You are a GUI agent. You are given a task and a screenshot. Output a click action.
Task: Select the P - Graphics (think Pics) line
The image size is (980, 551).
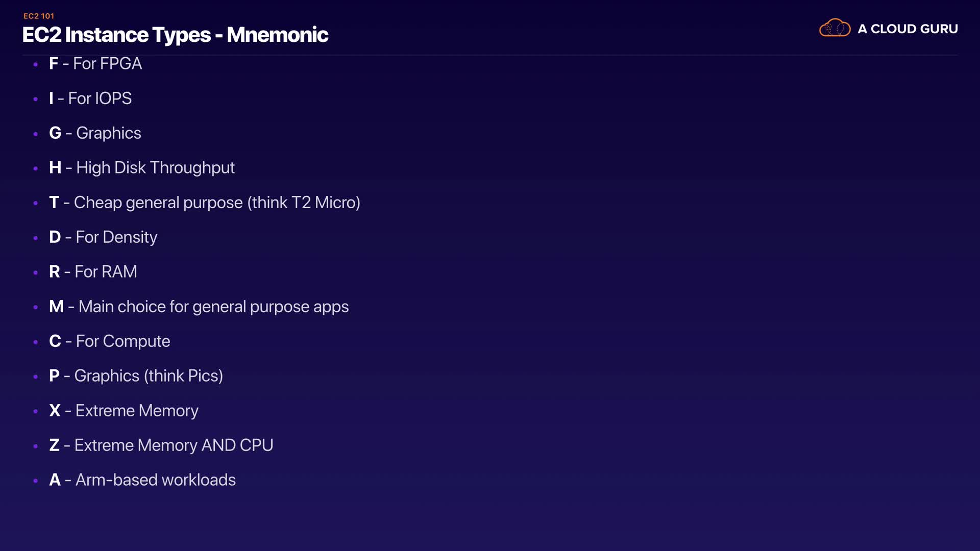136,376
